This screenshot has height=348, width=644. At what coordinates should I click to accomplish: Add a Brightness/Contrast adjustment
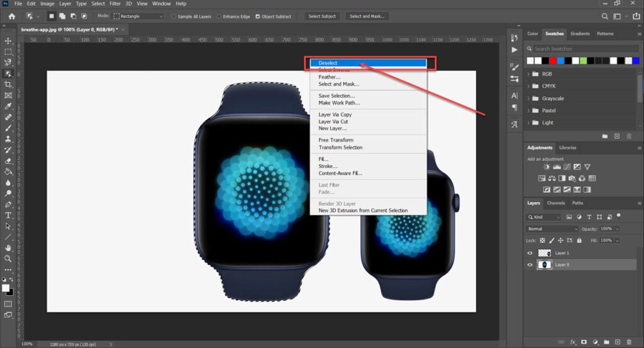pyautogui.click(x=547, y=167)
